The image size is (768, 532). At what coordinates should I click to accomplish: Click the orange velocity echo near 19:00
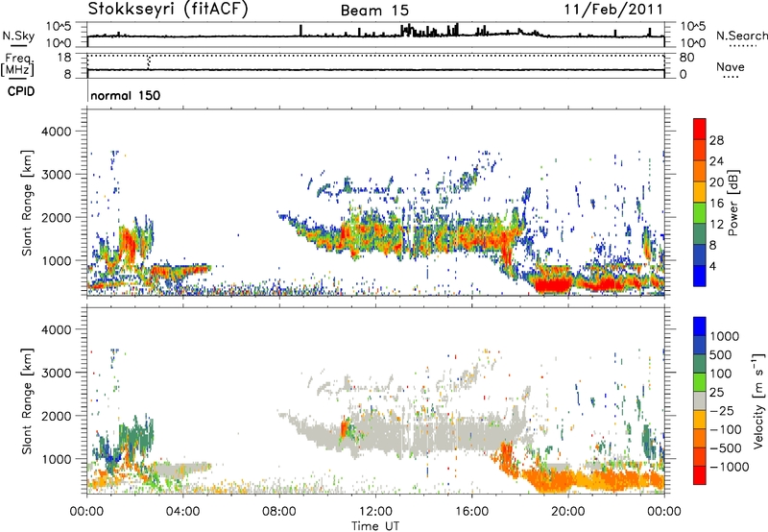(548, 479)
